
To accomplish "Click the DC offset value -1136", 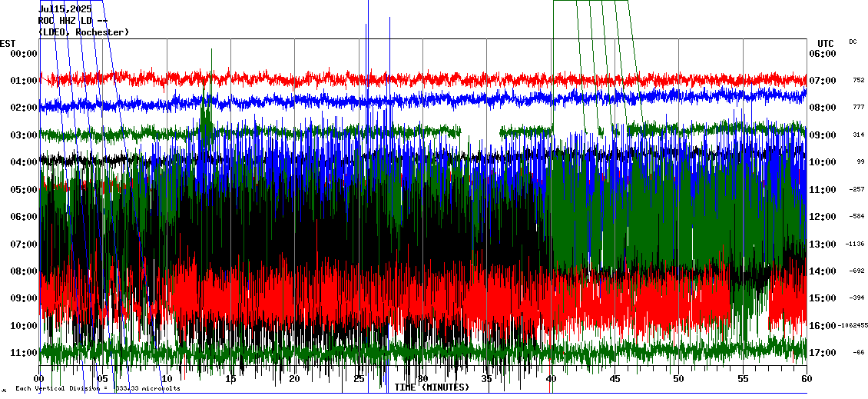I will pyautogui.click(x=855, y=244).
